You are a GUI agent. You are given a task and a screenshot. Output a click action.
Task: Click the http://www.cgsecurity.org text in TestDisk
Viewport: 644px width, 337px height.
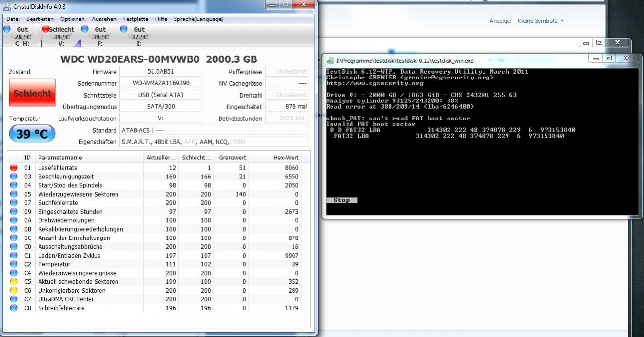(x=375, y=83)
